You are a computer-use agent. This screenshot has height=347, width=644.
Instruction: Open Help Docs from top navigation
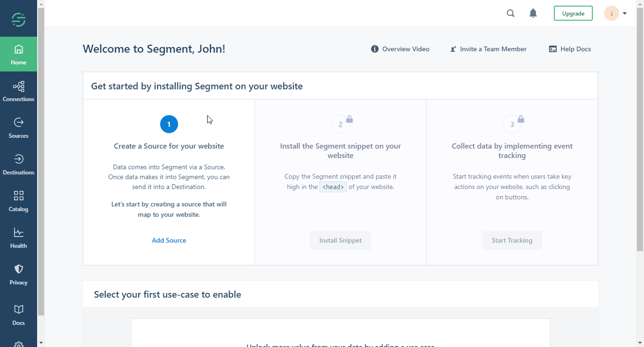pyautogui.click(x=570, y=49)
